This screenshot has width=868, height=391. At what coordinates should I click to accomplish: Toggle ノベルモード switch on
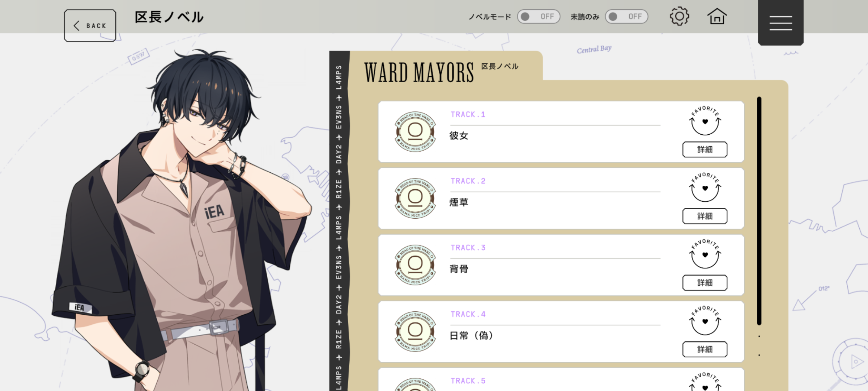click(x=539, y=17)
